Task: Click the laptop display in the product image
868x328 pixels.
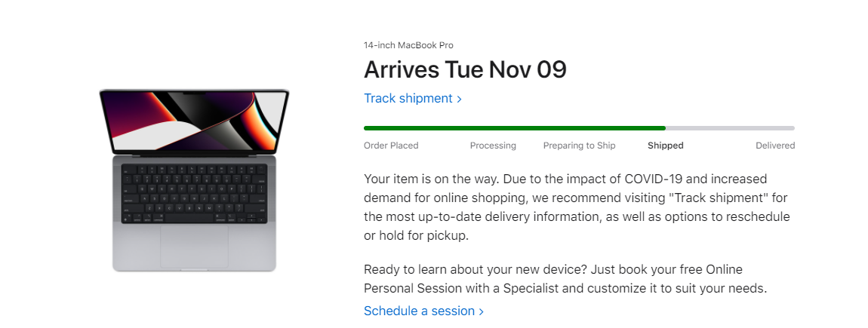Action: point(194,121)
